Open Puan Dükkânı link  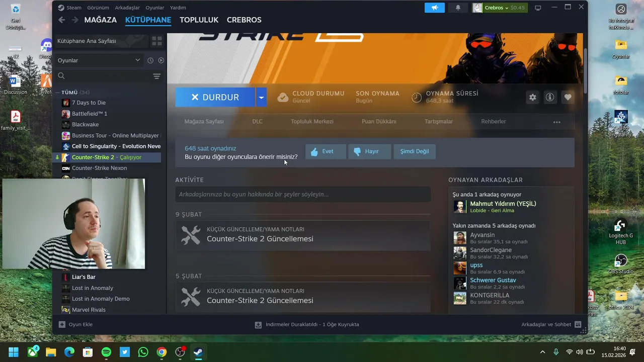click(379, 122)
